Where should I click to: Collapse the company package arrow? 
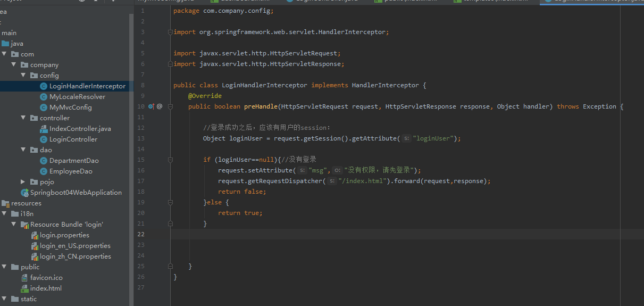click(x=14, y=65)
